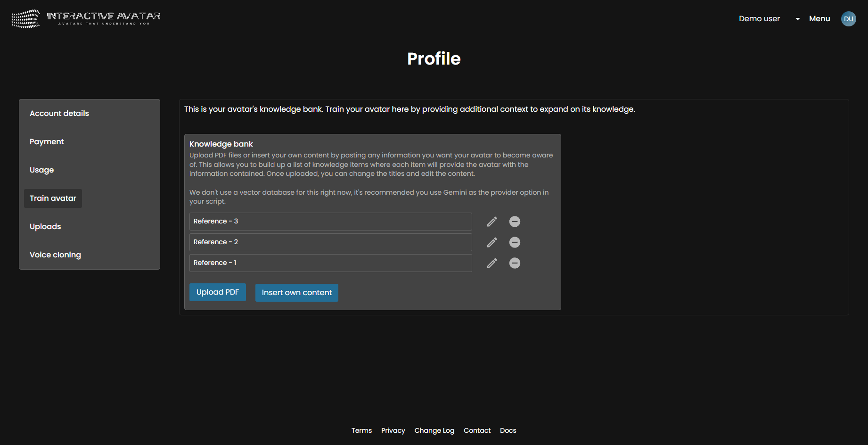Click the Reference - 3 title field

tap(330, 222)
